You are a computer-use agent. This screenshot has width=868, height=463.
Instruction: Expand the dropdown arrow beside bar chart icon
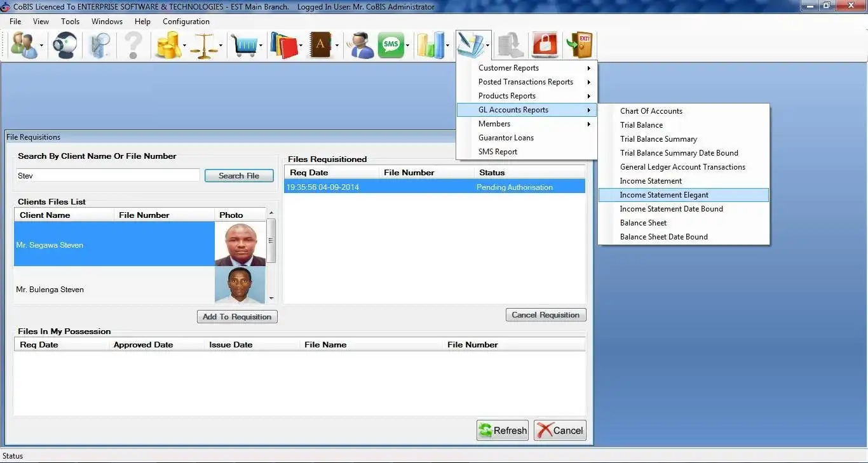tap(447, 46)
